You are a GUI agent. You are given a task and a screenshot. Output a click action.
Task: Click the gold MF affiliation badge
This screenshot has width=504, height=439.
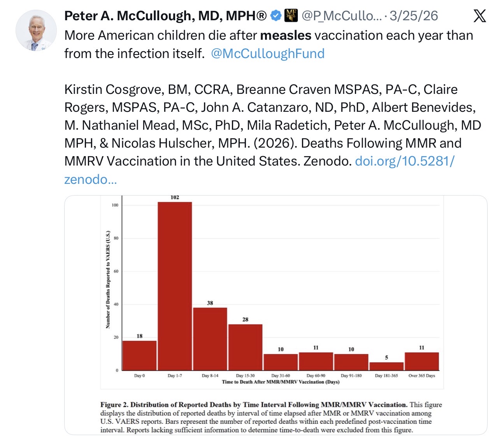292,16
